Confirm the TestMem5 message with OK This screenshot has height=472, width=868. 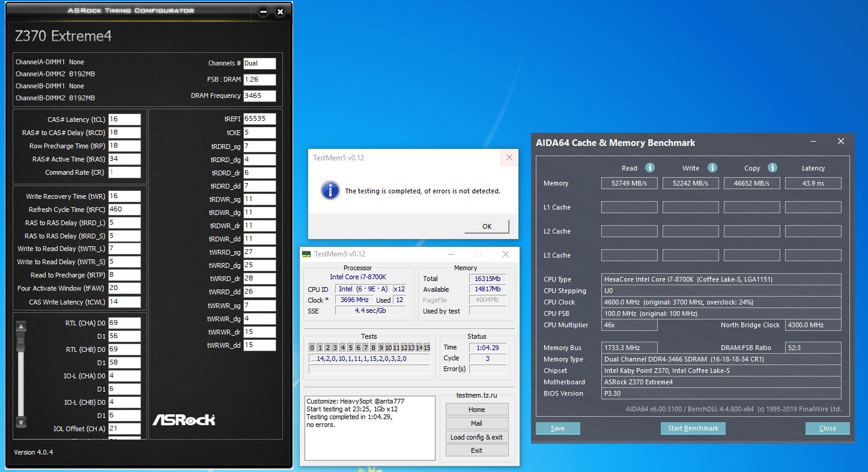coord(487,226)
